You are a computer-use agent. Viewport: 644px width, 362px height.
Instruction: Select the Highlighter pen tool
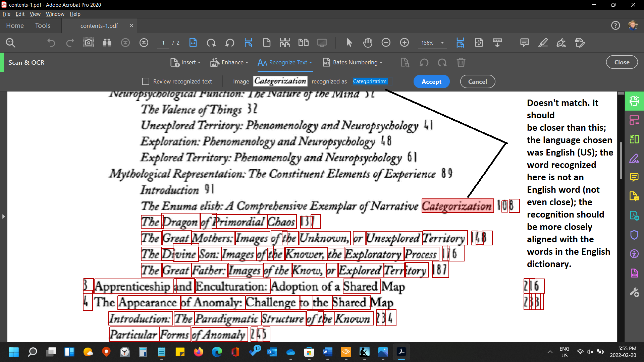pos(543,43)
